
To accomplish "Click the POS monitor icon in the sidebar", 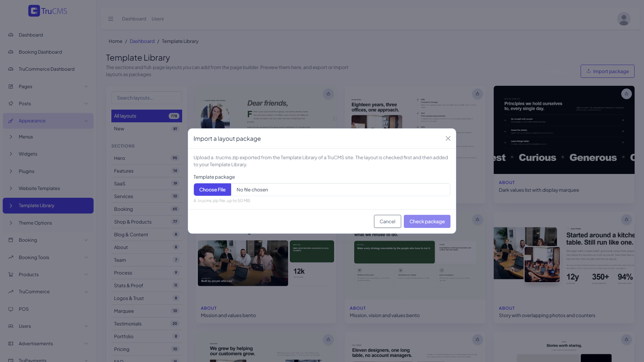I will (11, 309).
